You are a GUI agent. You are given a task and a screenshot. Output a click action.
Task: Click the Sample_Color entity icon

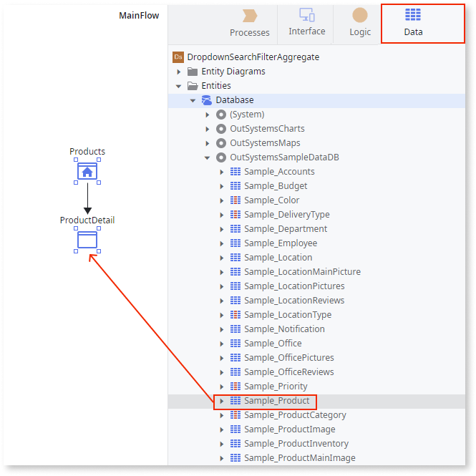(235, 200)
